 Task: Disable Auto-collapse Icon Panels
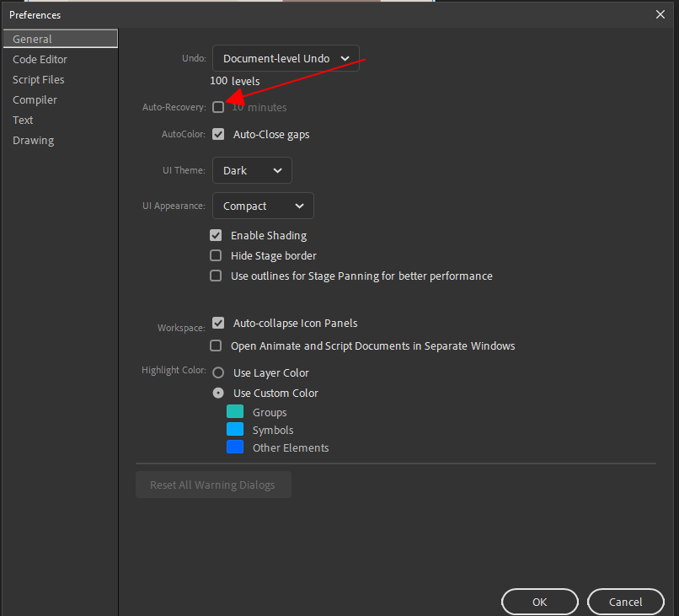click(218, 323)
